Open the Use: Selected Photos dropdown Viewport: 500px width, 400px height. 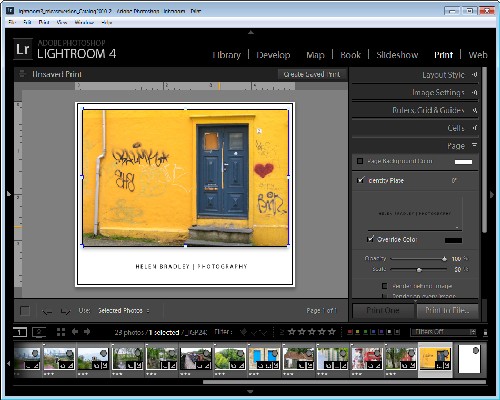(x=124, y=311)
